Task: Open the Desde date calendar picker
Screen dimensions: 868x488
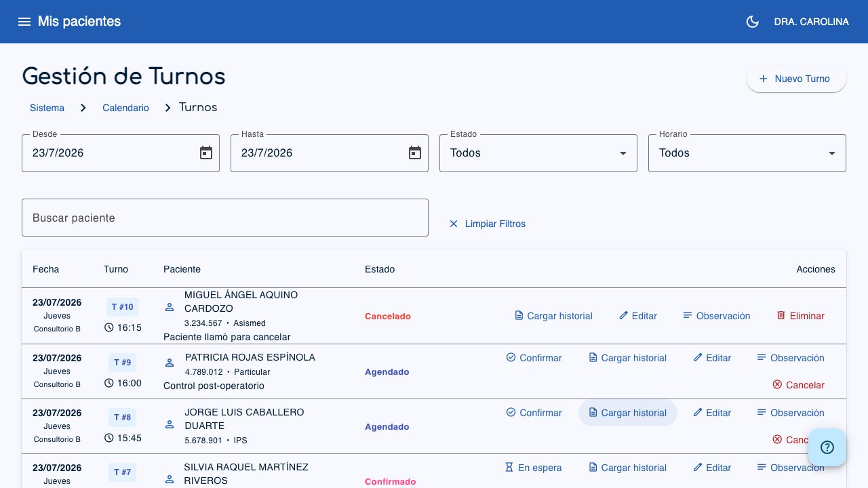Action: pyautogui.click(x=206, y=153)
